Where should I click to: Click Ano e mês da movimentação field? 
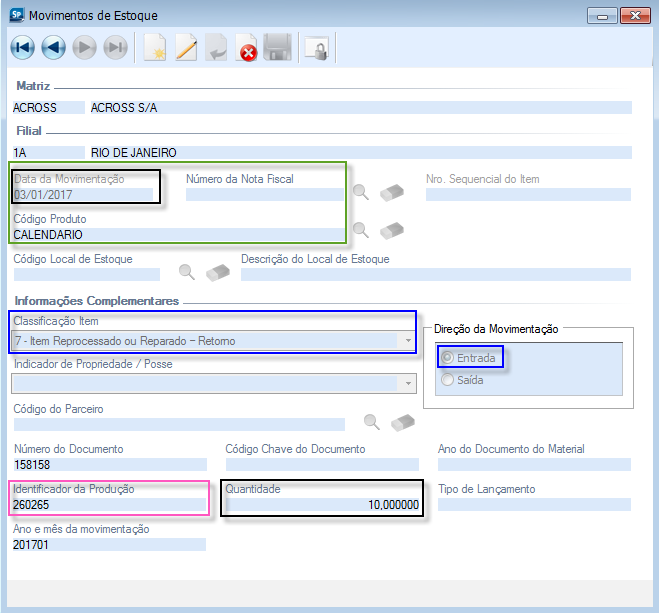click(x=109, y=545)
